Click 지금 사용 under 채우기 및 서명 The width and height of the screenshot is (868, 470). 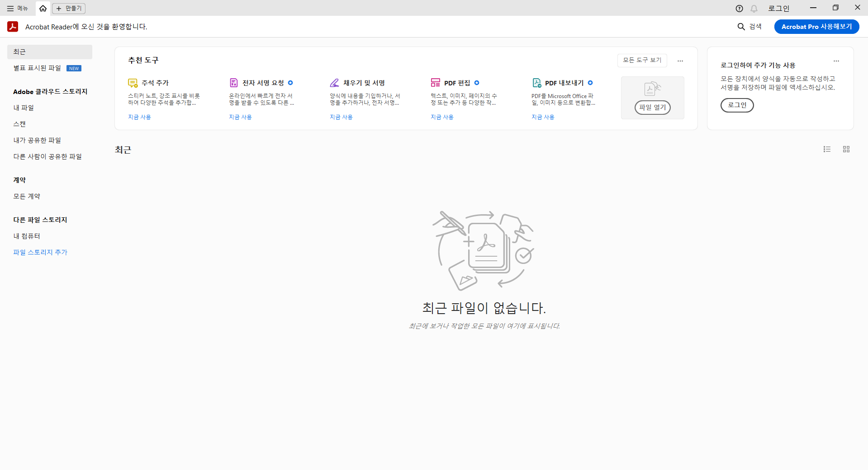tap(341, 117)
